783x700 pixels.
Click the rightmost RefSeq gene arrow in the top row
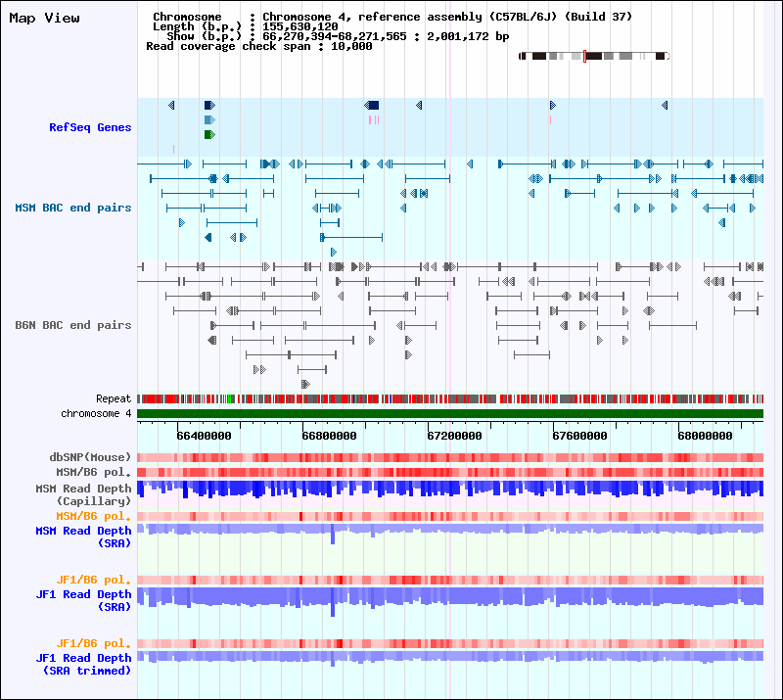click(665, 105)
